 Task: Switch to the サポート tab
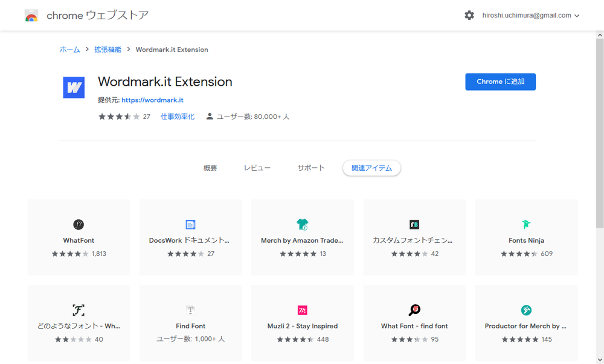coord(311,168)
